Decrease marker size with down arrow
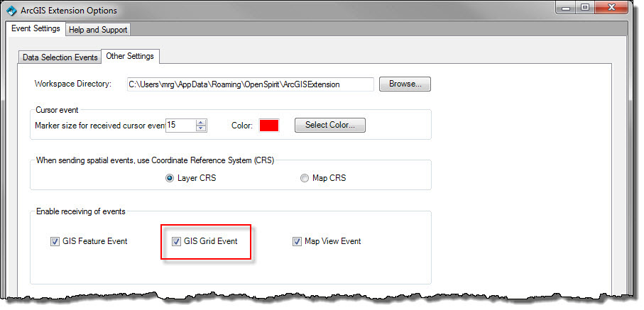The image size is (644, 310). pyautogui.click(x=201, y=128)
